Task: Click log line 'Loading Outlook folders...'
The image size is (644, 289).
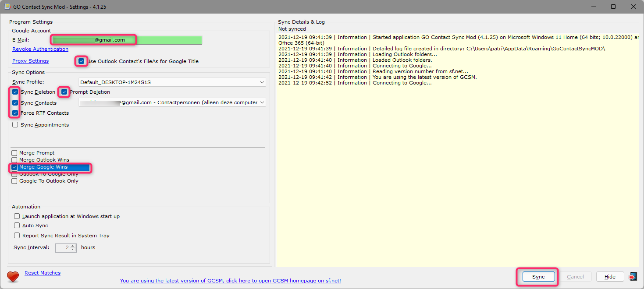Action: click(358, 54)
